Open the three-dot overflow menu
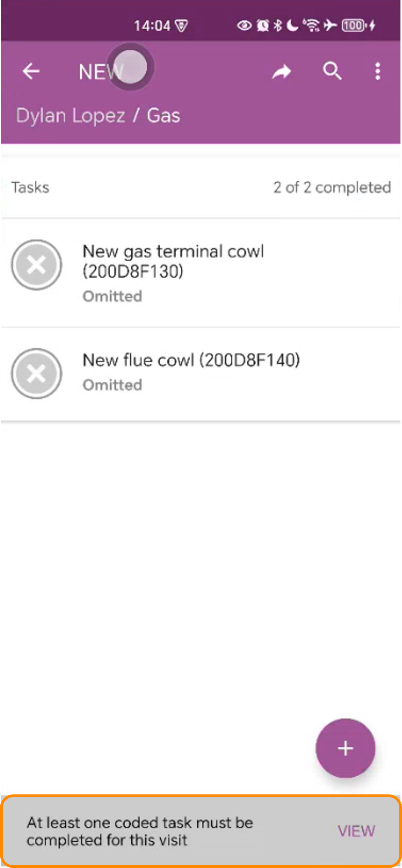 click(x=378, y=71)
